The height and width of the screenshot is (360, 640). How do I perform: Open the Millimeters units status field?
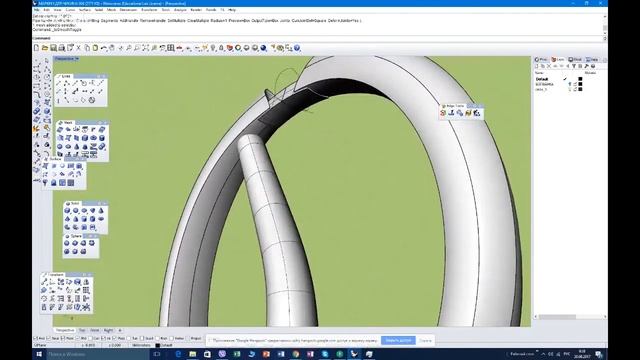click(141, 345)
